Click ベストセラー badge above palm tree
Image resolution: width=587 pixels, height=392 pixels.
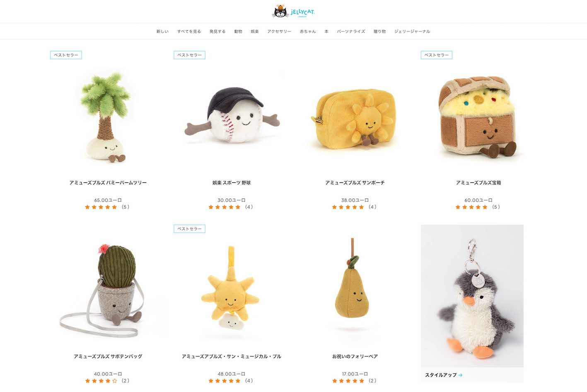click(66, 55)
